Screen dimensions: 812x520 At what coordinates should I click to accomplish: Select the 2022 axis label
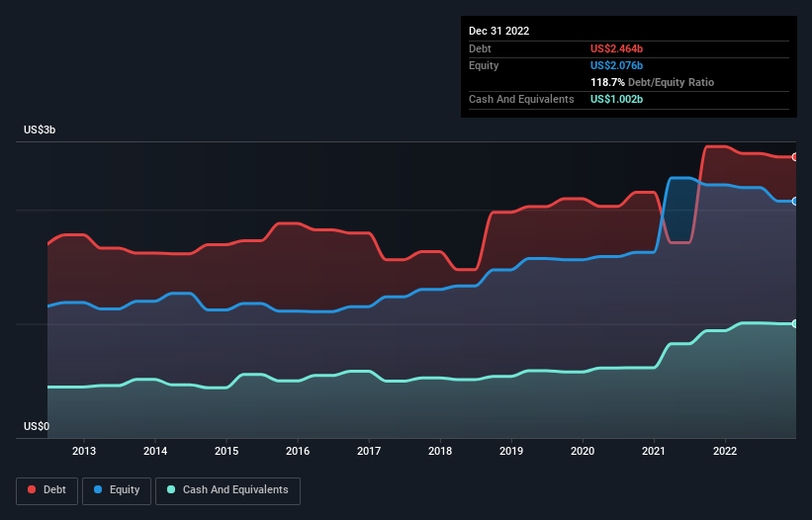pyautogui.click(x=725, y=451)
